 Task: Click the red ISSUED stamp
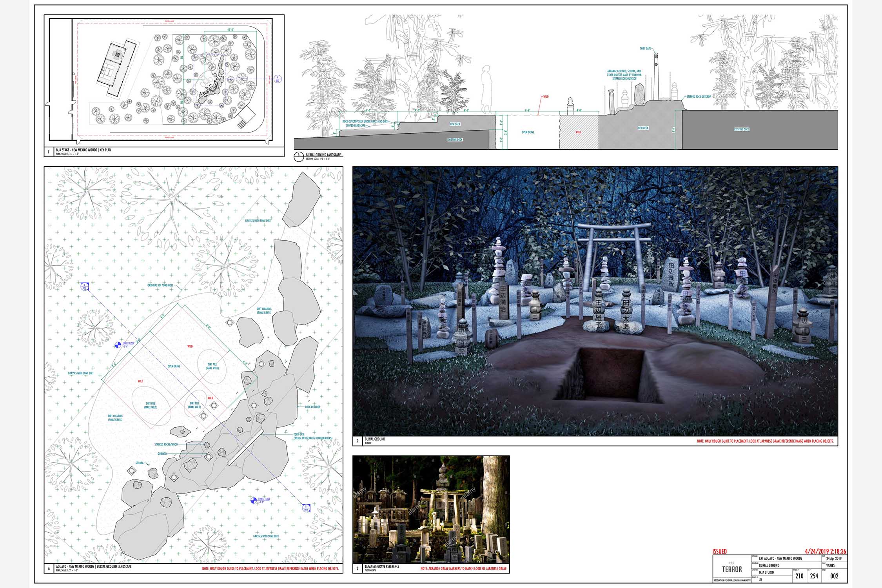click(719, 552)
